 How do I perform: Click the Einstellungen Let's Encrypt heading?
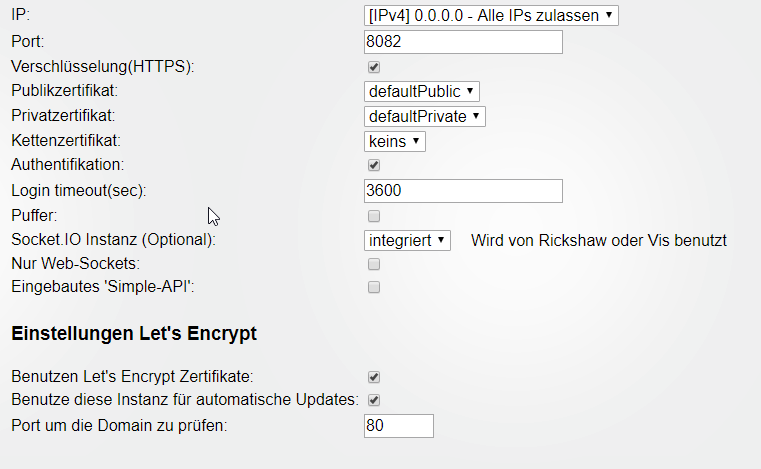click(x=133, y=334)
